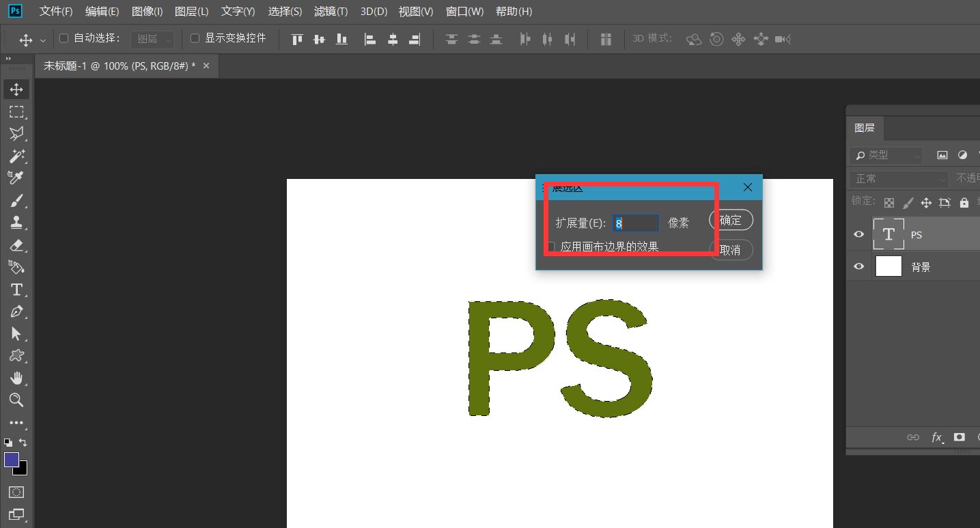Select the Eraser tool
Screen dimensions: 980x528
[x=16, y=245]
